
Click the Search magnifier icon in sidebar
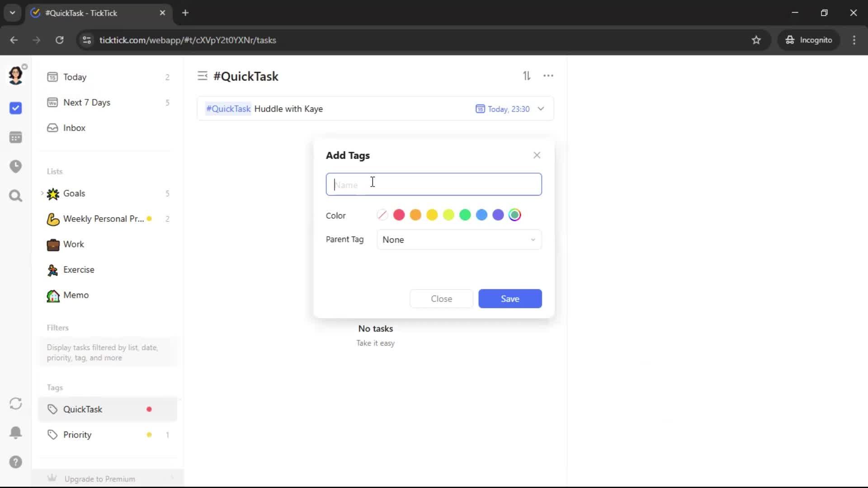(16, 196)
